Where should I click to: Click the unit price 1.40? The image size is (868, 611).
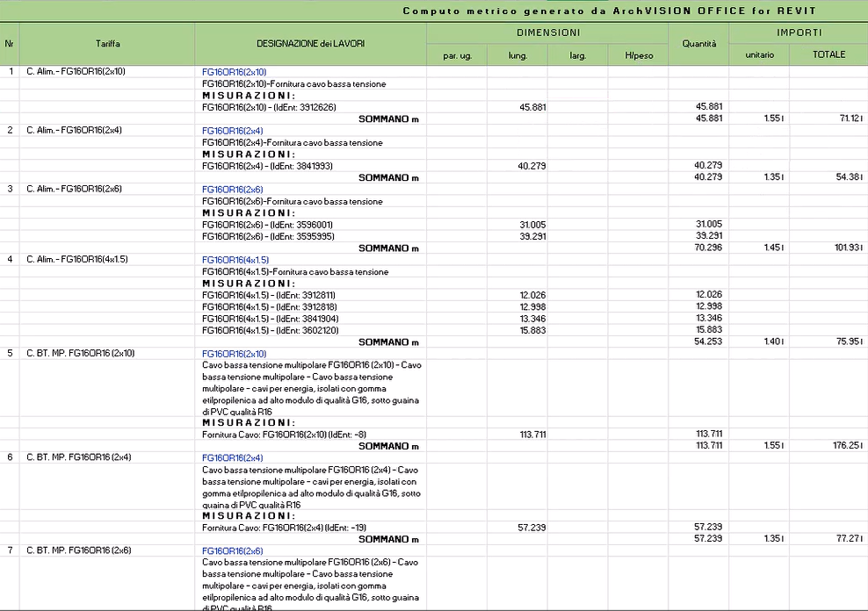pyautogui.click(x=773, y=341)
